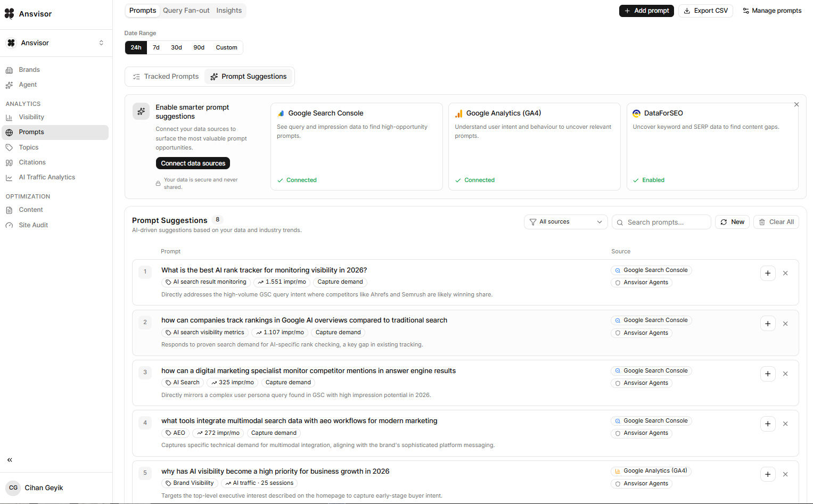Click the Add prompt button

(646, 11)
